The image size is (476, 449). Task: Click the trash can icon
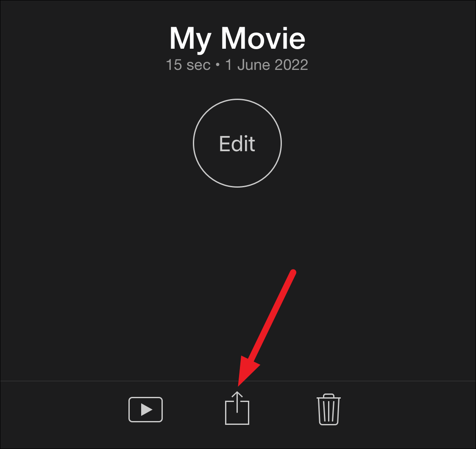click(x=328, y=409)
